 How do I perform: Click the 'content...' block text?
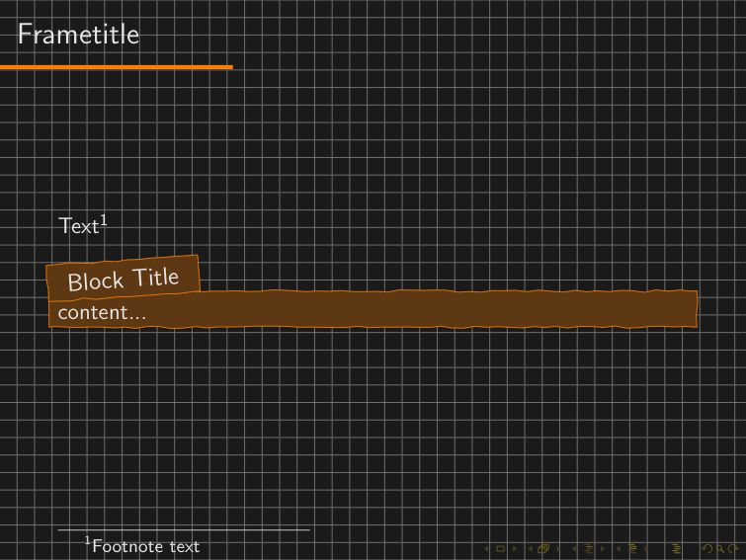[102, 313]
